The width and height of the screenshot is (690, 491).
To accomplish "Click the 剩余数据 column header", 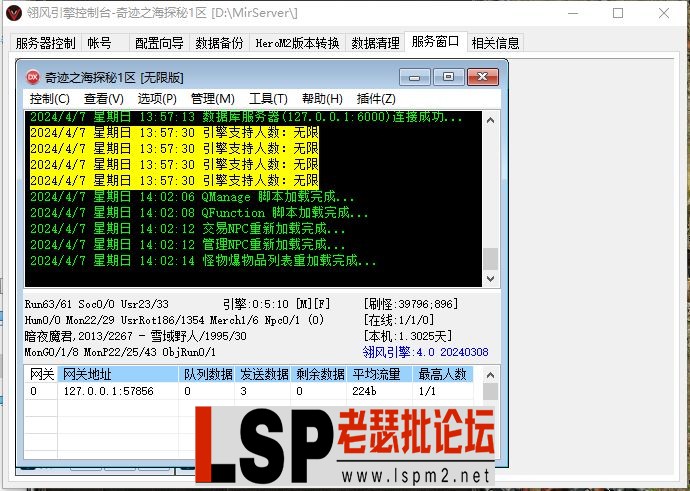I will (x=319, y=374).
